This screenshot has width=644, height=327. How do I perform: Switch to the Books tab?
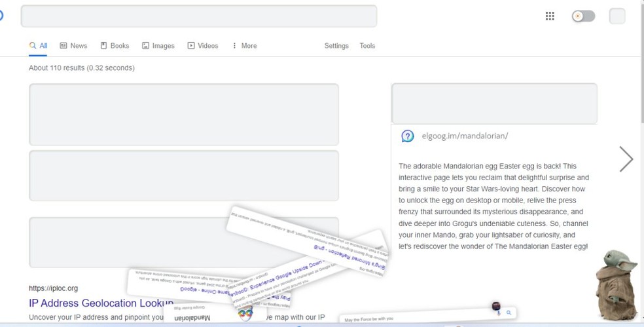[x=115, y=46]
